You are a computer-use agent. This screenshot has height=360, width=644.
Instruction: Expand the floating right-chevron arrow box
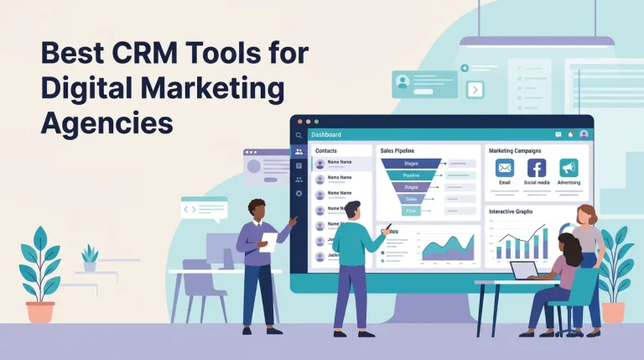475,89
